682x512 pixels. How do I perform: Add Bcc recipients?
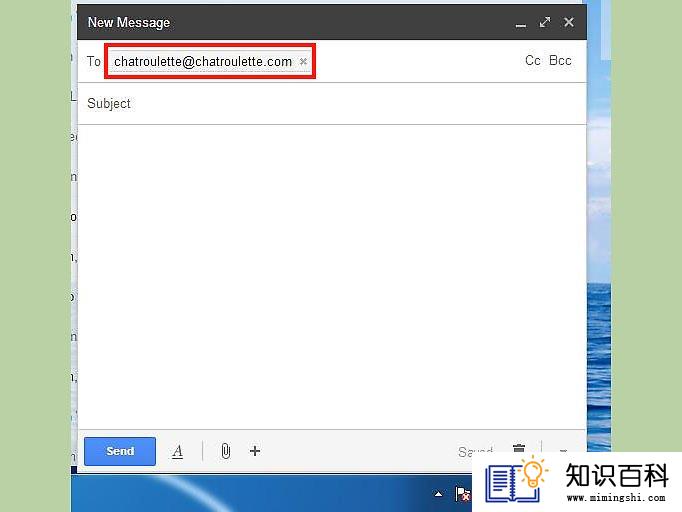(560, 60)
